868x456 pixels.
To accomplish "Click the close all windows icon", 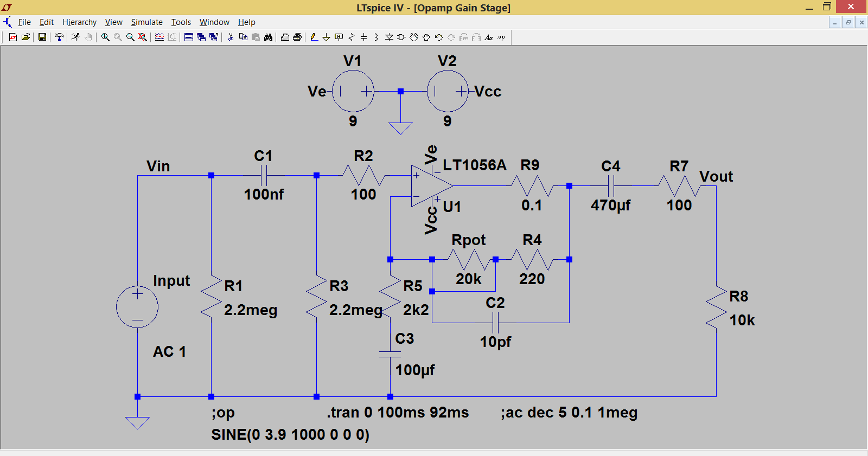I will click(x=214, y=37).
